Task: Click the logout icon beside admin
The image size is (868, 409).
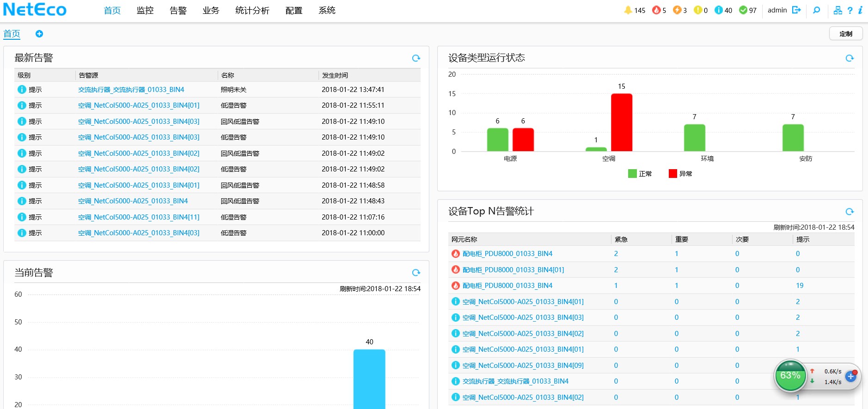Action: [796, 10]
